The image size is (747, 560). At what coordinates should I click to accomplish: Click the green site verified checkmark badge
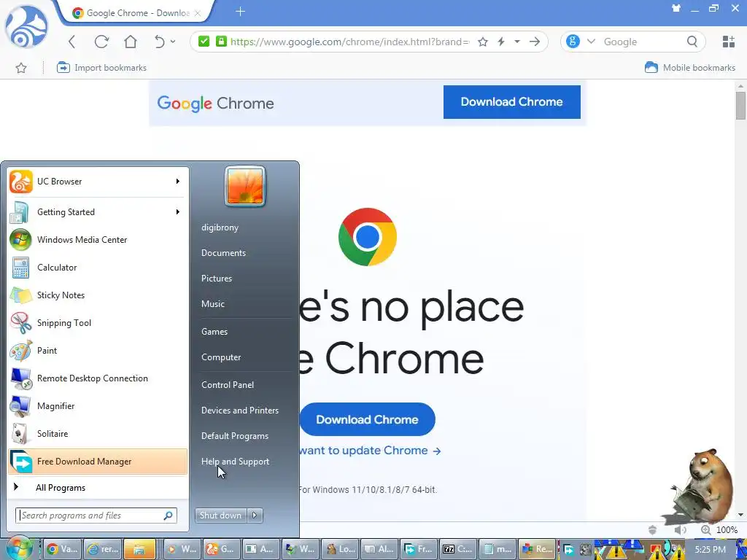tap(204, 42)
